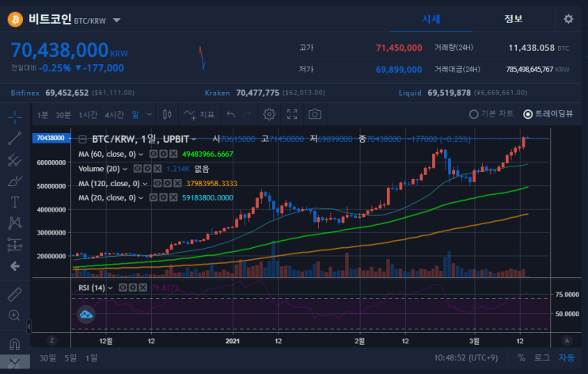Select the trend line drawing tool
588x374 pixels.
click(x=14, y=138)
